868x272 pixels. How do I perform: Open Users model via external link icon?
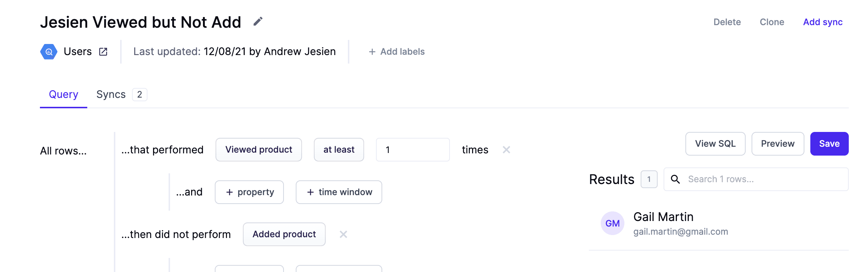coord(103,52)
